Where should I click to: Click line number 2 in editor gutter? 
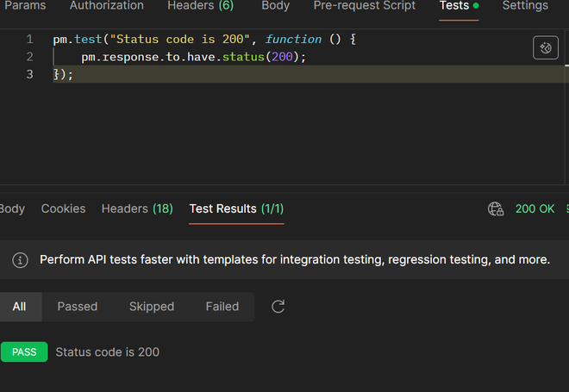click(29, 57)
